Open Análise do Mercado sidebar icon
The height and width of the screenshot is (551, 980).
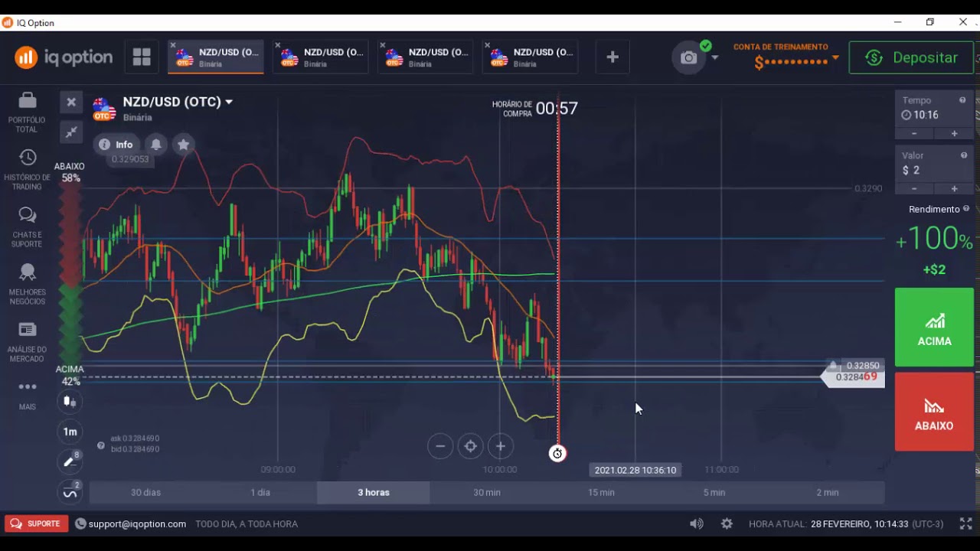(x=27, y=329)
